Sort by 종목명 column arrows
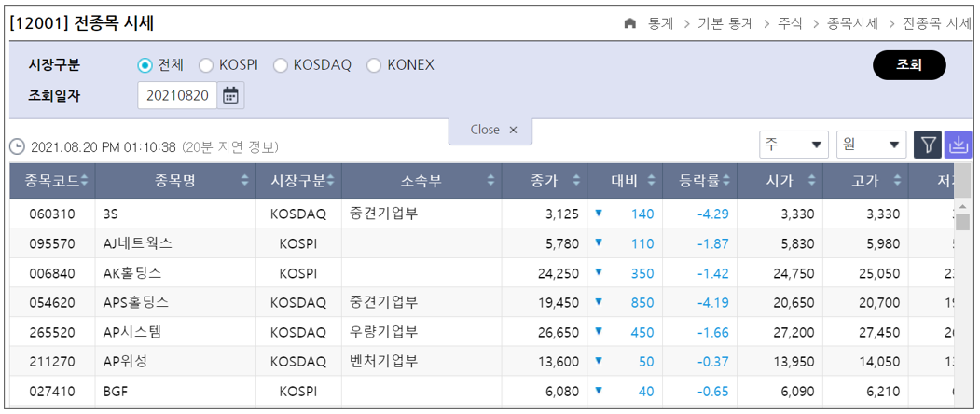The height and width of the screenshot is (414, 980). (x=244, y=181)
